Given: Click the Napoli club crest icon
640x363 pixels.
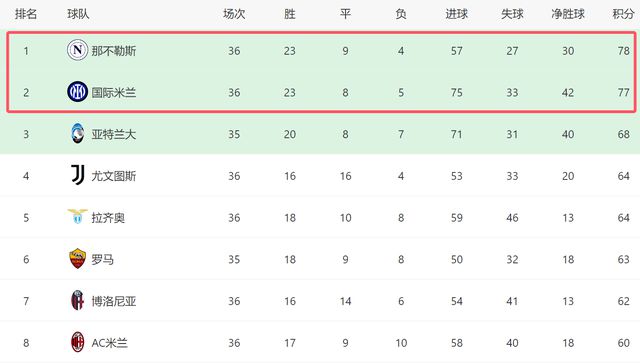Looking at the screenshot, I should 77,50.
